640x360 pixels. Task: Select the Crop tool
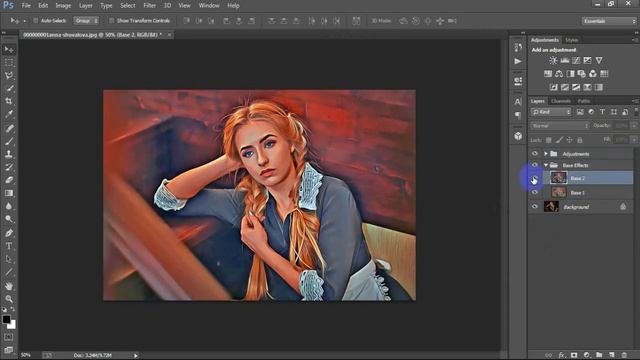click(9, 101)
